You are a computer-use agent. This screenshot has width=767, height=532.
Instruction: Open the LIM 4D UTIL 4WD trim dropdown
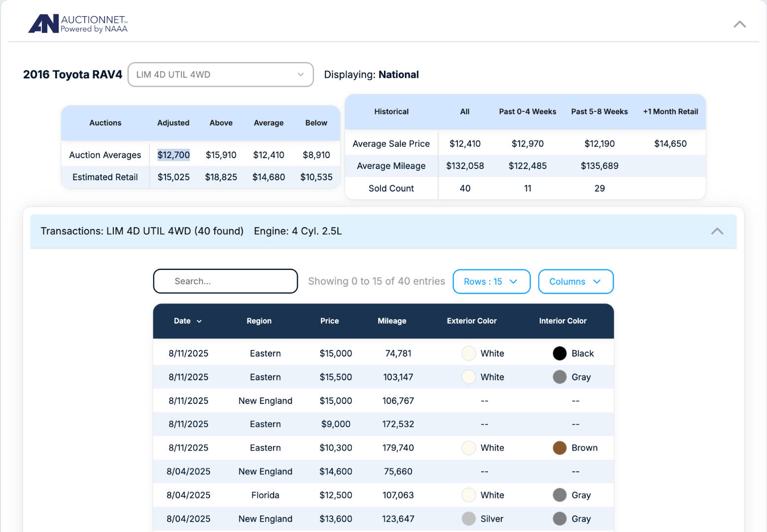[x=220, y=74]
